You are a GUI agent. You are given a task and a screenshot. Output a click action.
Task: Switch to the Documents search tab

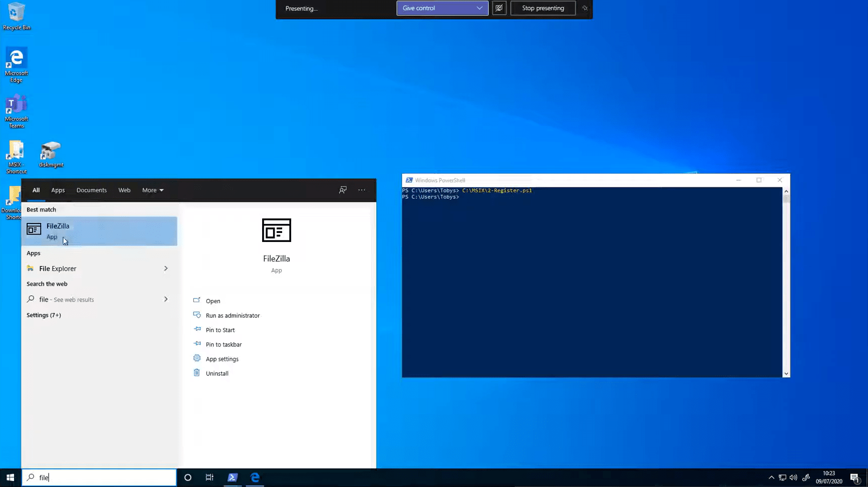(x=92, y=190)
